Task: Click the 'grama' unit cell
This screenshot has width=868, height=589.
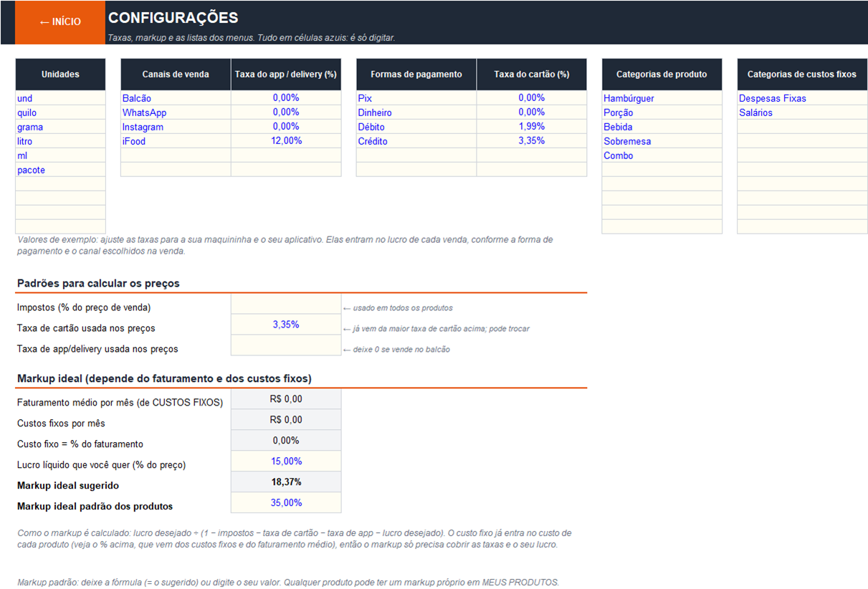Action: pyautogui.click(x=60, y=127)
